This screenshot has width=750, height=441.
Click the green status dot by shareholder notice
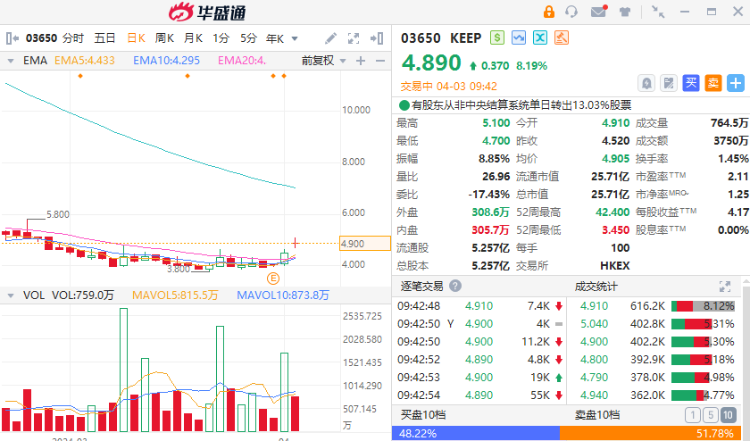pyautogui.click(x=405, y=105)
